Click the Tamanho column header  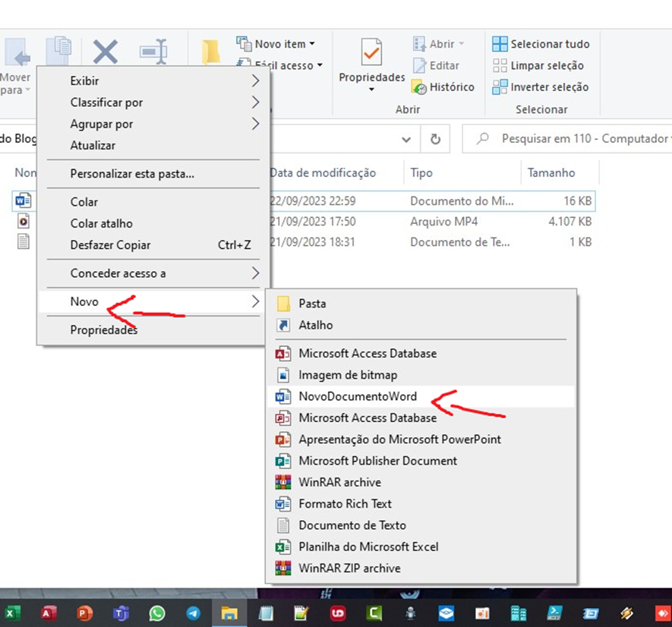click(x=551, y=173)
